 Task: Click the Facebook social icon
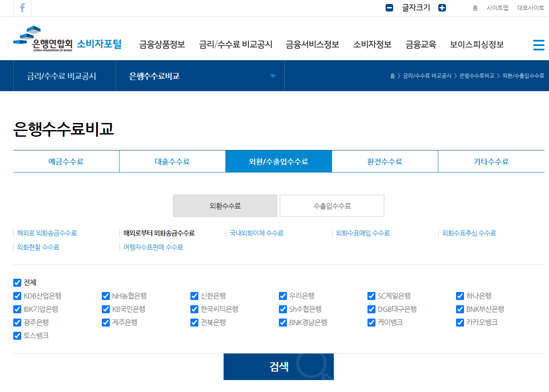tap(22, 8)
